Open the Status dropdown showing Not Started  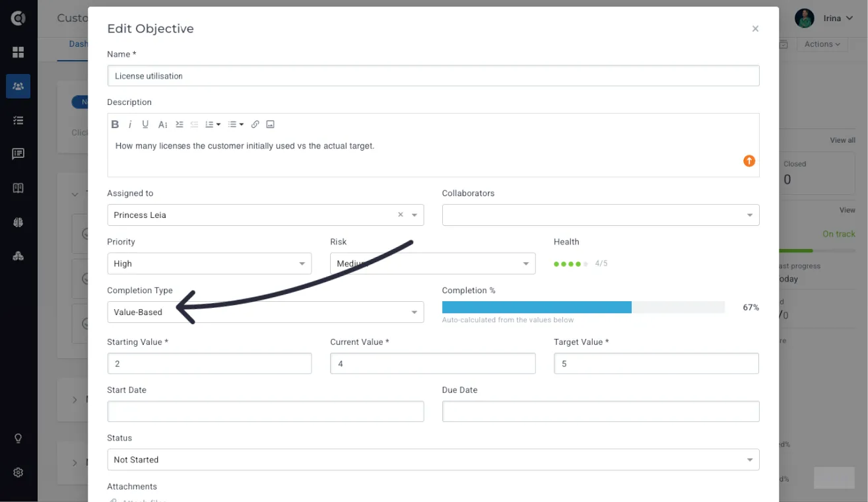tap(433, 460)
